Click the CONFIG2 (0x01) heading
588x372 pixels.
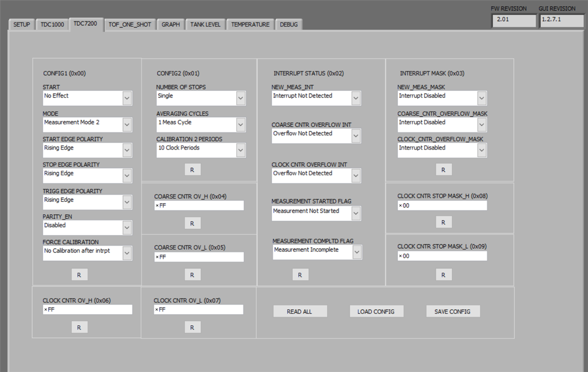click(x=178, y=74)
